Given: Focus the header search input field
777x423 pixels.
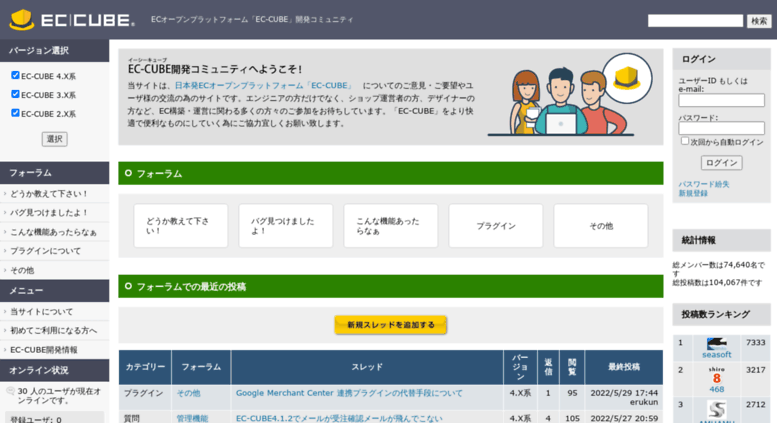Looking at the screenshot, I should coord(695,21).
